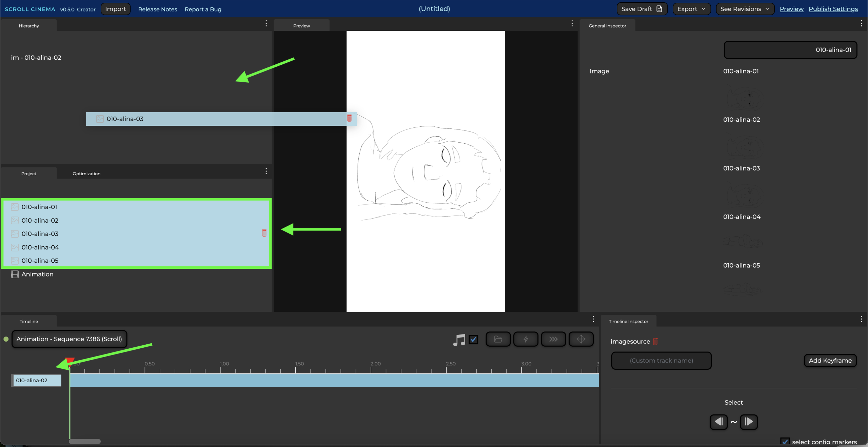Select the Timeline Inspector tab
Screen dimensions: 868x447
628,321
